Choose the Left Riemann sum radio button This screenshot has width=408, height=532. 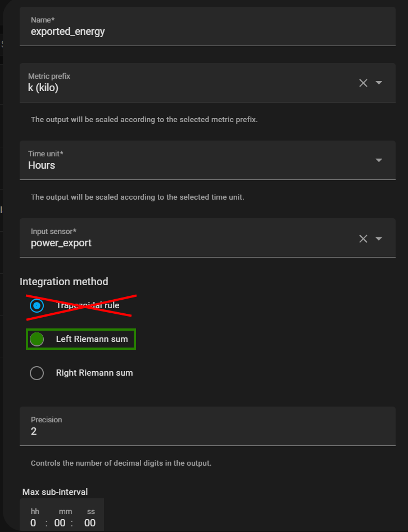coord(37,339)
